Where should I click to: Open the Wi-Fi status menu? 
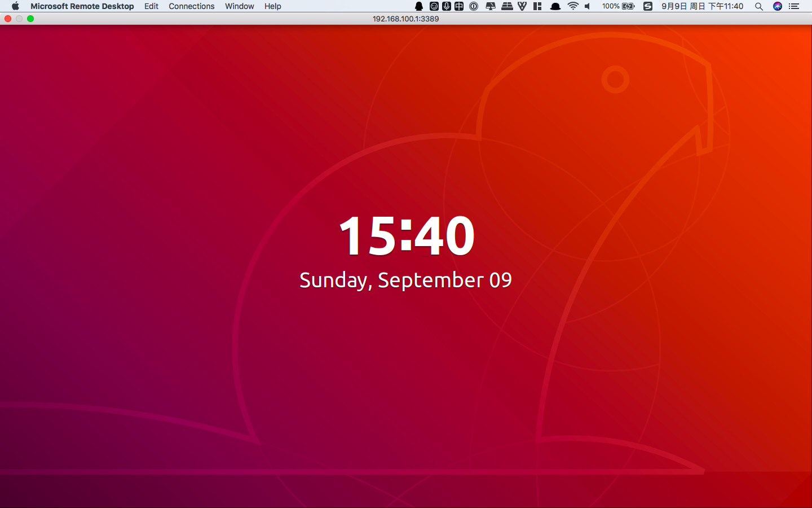(573, 6)
